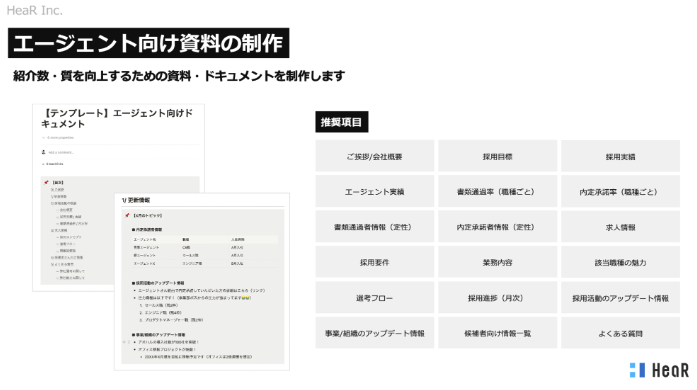This screenshot has height=390, width=697.
Task: Select the 業務内容 cell
Action: (x=497, y=262)
